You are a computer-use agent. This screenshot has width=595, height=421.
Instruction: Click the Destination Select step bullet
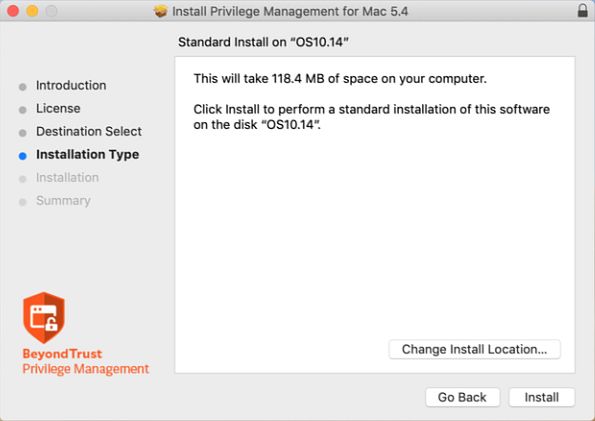click(x=23, y=133)
